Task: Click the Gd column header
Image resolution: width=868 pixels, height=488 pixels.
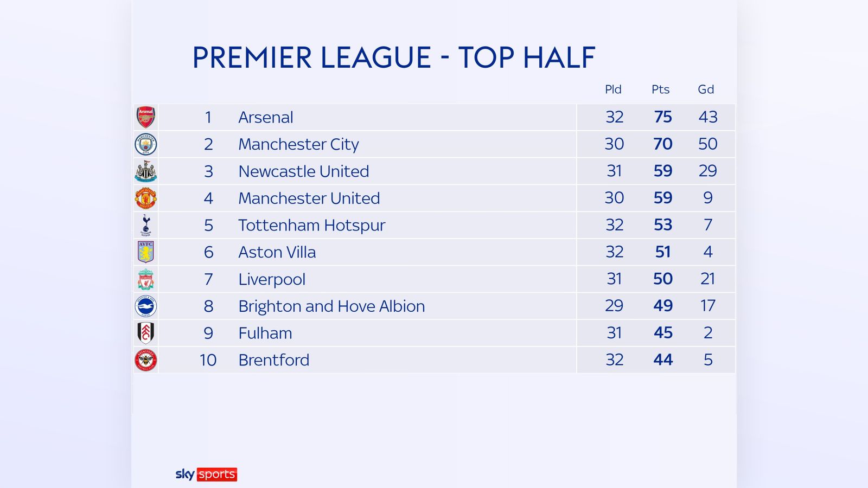Action: [706, 89]
